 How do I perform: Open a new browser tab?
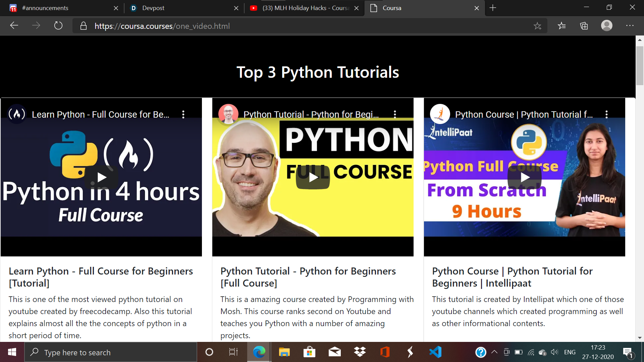493,8
